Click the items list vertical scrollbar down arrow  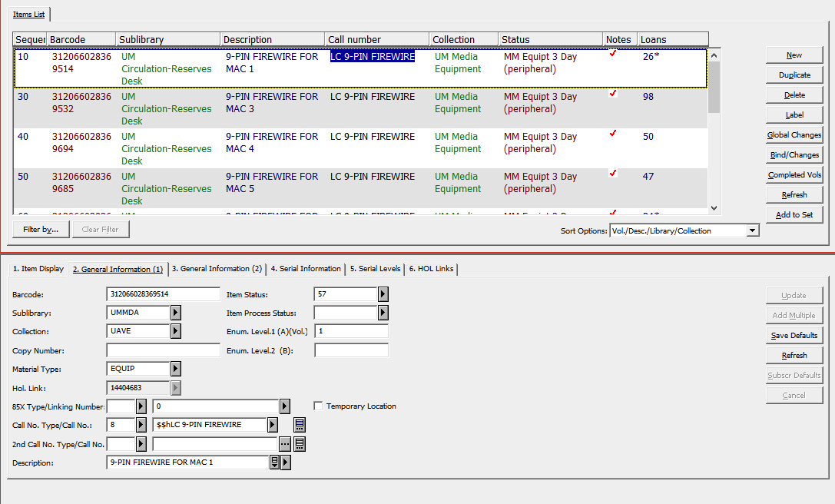coord(714,208)
